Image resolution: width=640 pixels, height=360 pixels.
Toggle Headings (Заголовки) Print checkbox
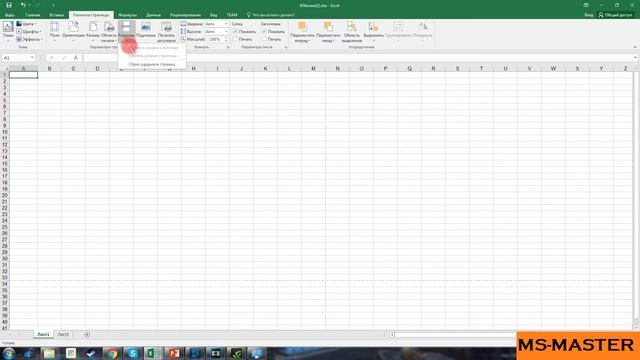(x=264, y=39)
